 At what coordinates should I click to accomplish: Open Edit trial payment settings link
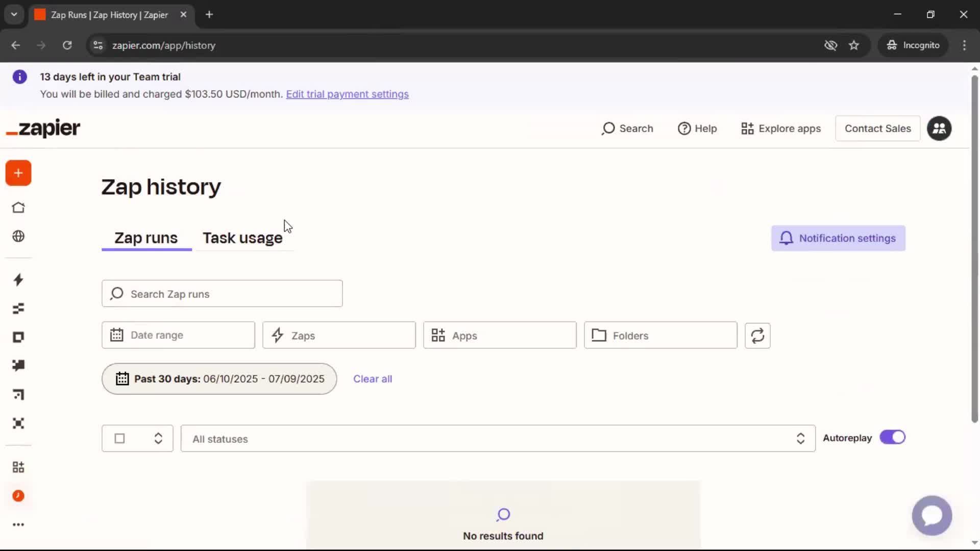click(347, 94)
